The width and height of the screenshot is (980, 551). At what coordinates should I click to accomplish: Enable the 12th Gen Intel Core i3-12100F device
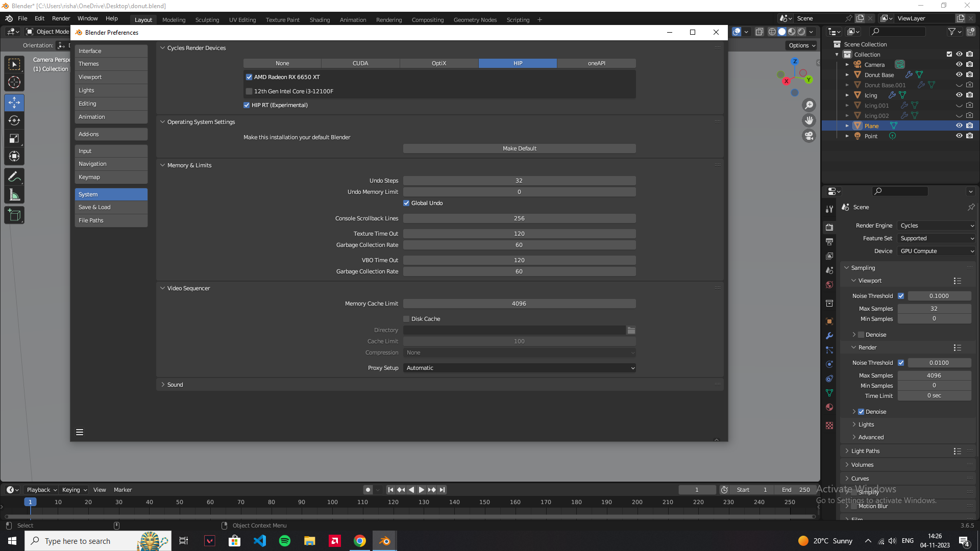[x=249, y=91]
